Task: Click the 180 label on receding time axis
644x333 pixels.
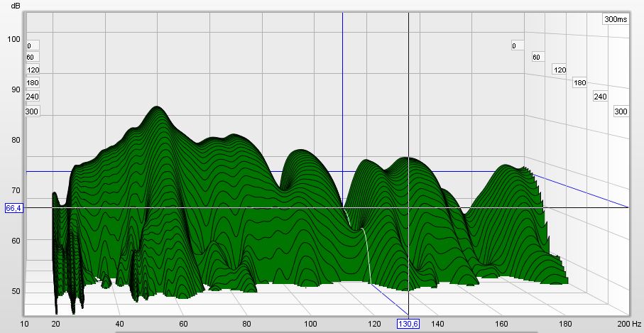Action: 579,82
